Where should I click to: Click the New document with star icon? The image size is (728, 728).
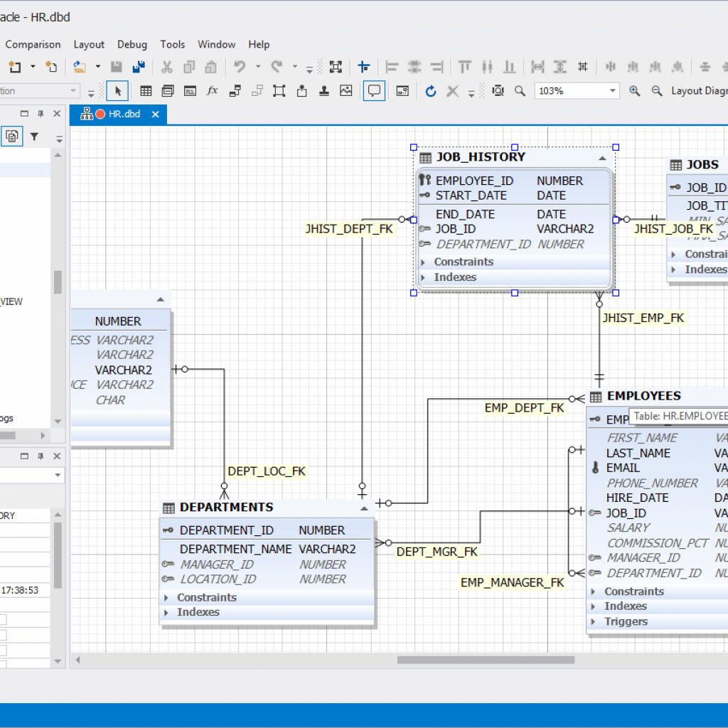click(x=50, y=67)
